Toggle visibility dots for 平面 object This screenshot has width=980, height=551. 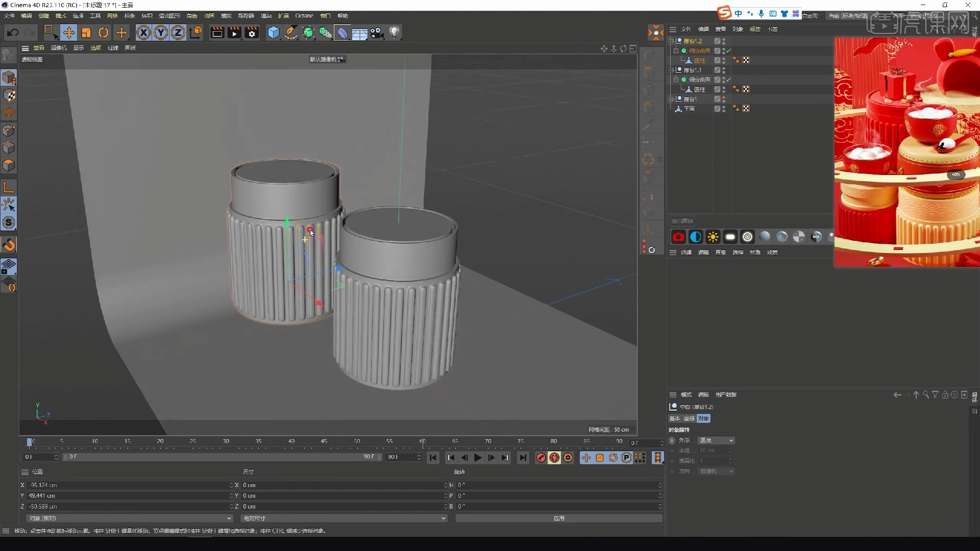click(724, 109)
